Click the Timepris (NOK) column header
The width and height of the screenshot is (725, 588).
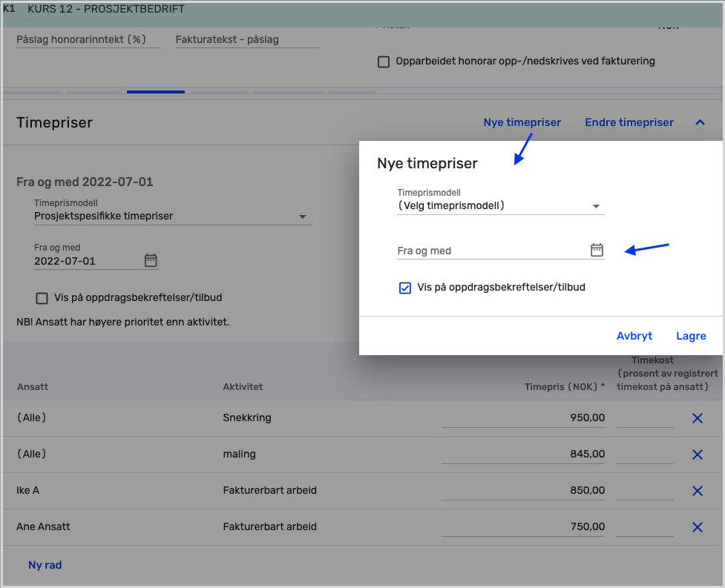pos(565,386)
